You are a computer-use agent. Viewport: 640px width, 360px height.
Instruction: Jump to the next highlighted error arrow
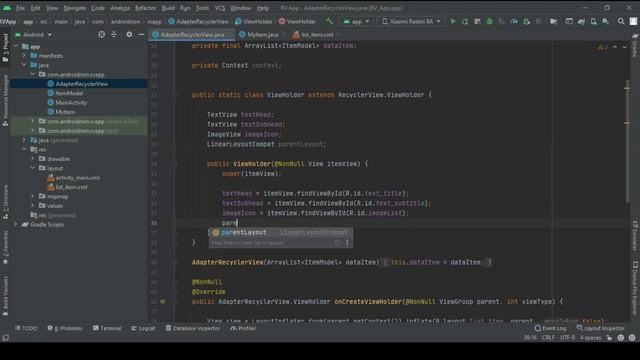coord(625,47)
